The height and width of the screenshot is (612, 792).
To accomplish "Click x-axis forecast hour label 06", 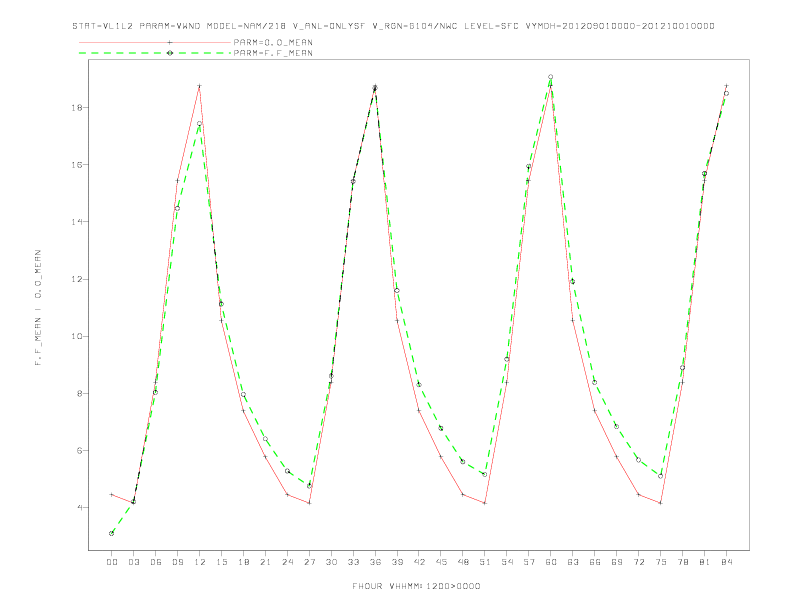I will pyautogui.click(x=156, y=562).
